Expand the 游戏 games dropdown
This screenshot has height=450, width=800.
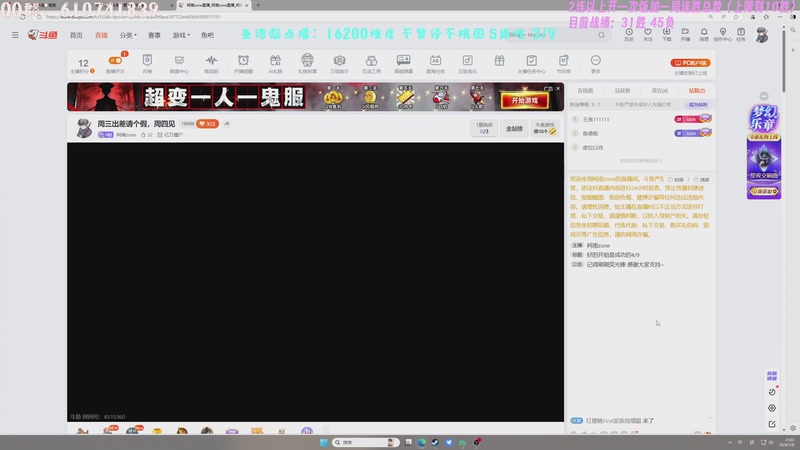coord(181,35)
